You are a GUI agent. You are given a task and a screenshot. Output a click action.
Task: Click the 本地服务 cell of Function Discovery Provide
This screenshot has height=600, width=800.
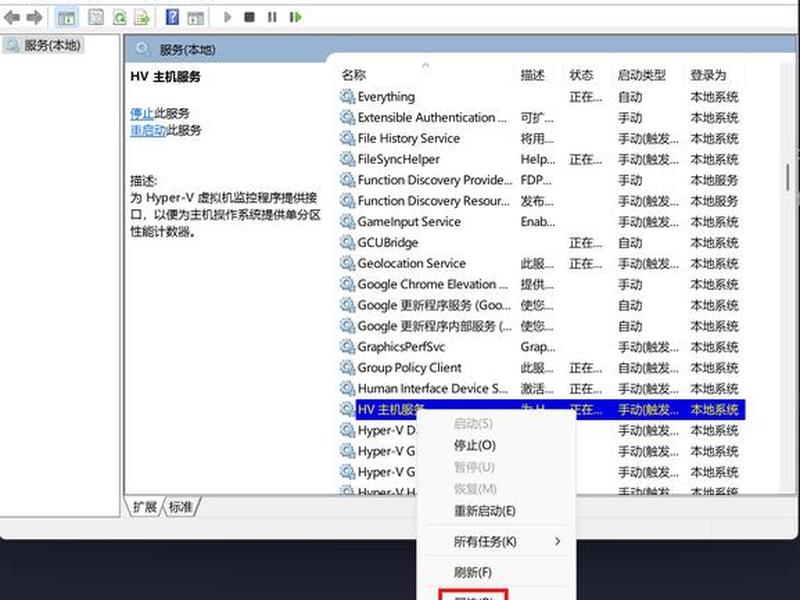714,180
